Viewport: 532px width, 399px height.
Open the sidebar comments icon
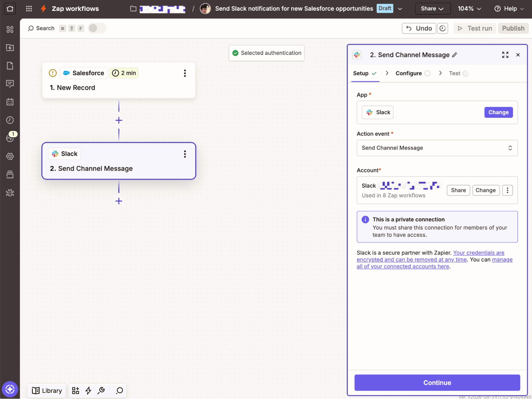(x=10, y=84)
